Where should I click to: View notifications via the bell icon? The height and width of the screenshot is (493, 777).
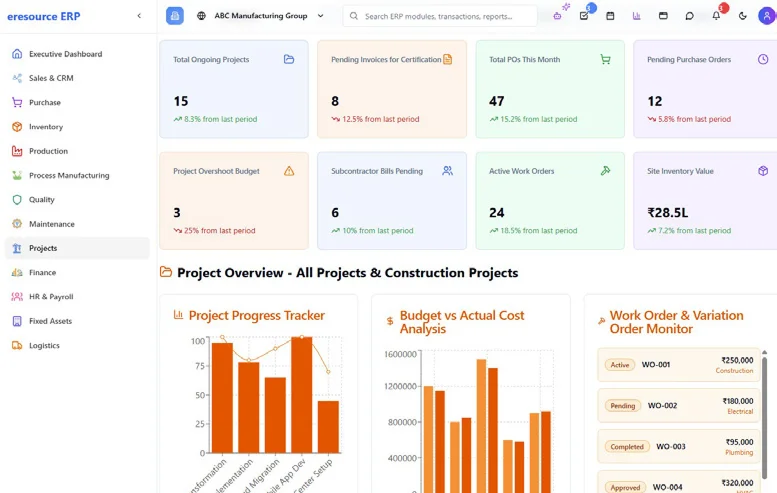click(716, 16)
